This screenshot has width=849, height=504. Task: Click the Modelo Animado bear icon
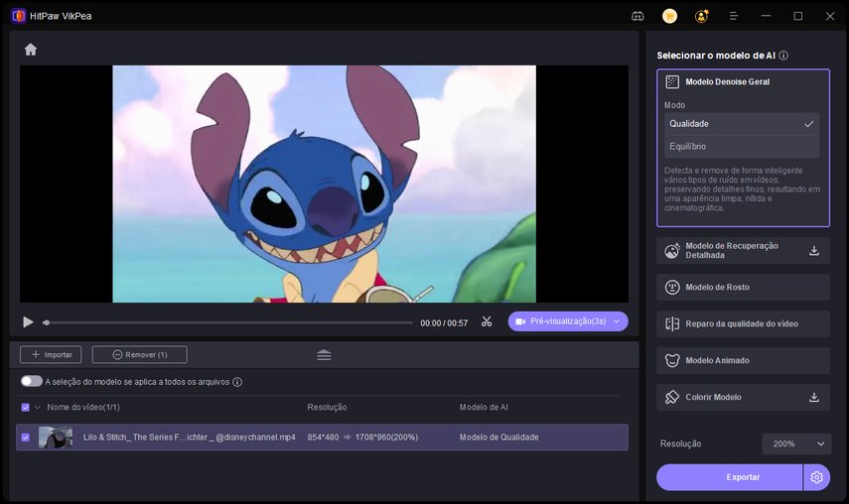tap(672, 361)
